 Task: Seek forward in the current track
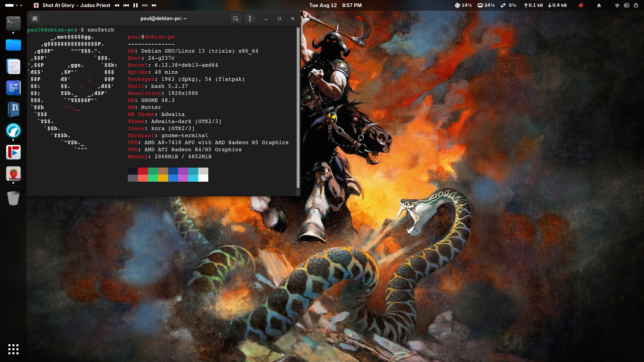pos(154,5)
